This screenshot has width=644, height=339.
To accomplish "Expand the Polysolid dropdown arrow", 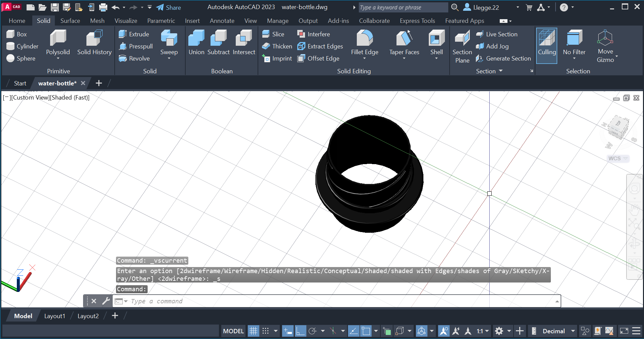I will click(58, 59).
